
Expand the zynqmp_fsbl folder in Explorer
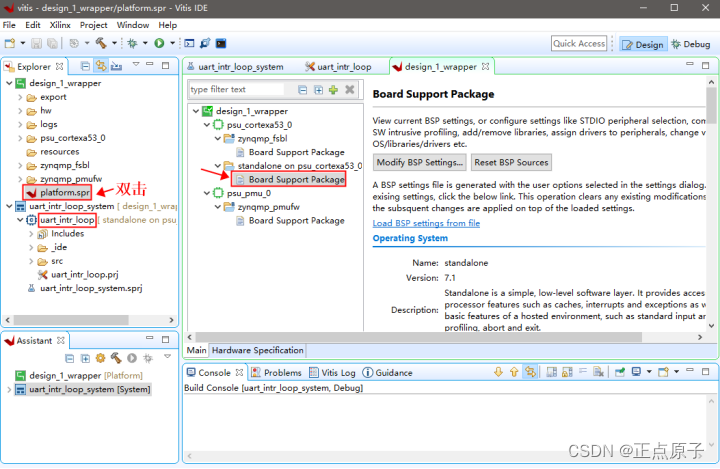click(x=20, y=165)
